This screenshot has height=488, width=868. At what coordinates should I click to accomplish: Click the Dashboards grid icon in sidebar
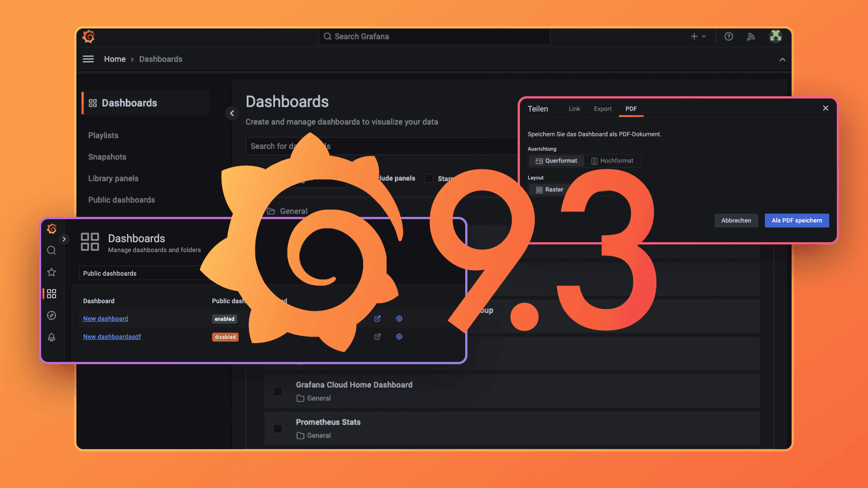tap(52, 294)
